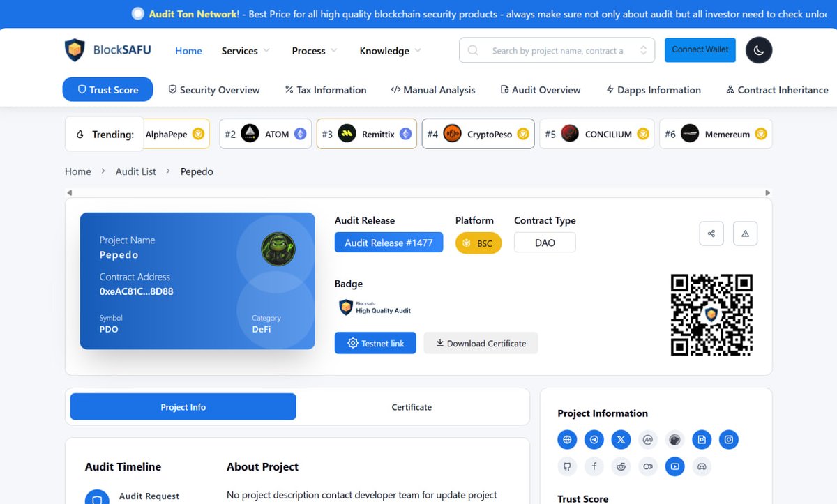Click the Testnet link button

[x=375, y=343]
